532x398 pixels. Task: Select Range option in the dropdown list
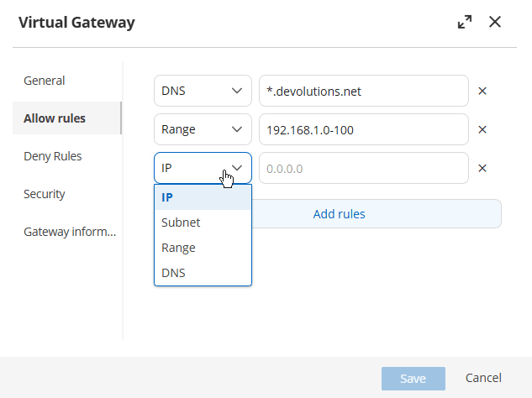[203, 248]
